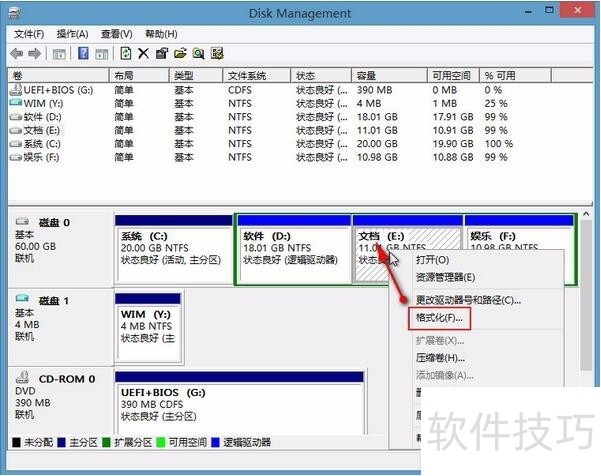The height and width of the screenshot is (476, 601).
Task: Open the Properties toolbar icon
Action: coord(162,53)
